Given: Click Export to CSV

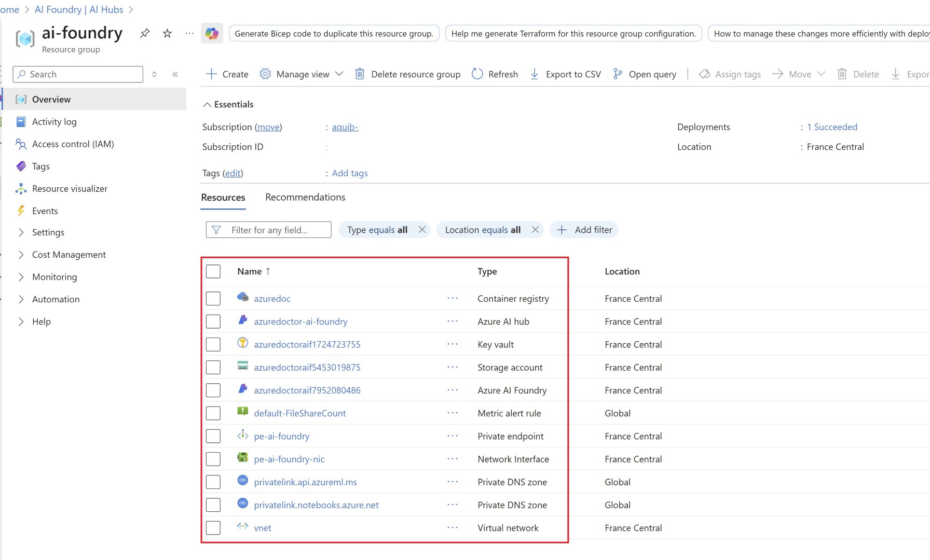Looking at the screenshot, I should 565,74.
